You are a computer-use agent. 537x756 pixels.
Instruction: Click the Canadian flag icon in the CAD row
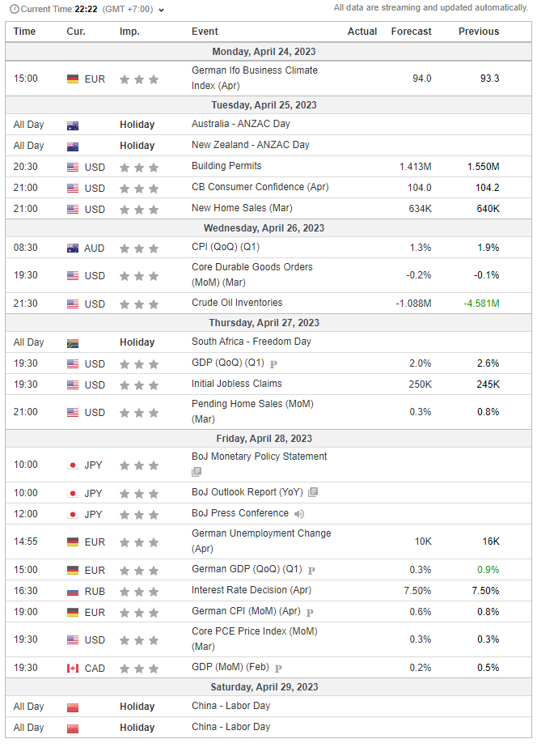point(73,669)
